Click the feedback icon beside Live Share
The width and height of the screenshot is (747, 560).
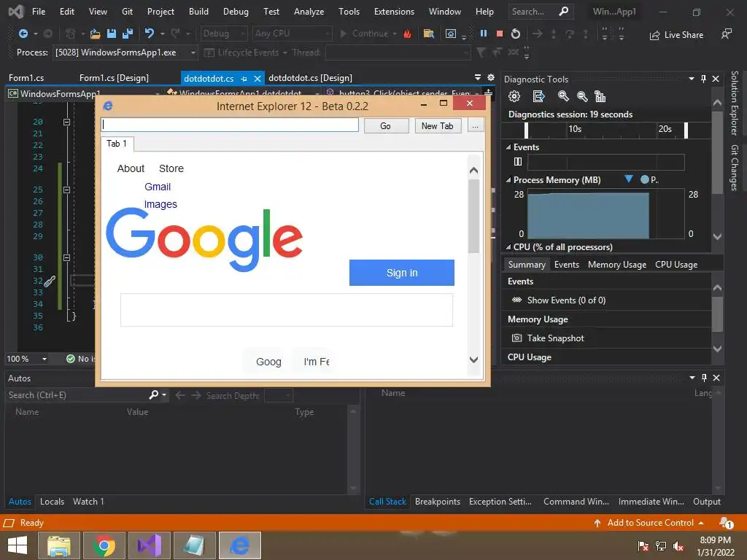pyautogui.click(x=726, y=34)
